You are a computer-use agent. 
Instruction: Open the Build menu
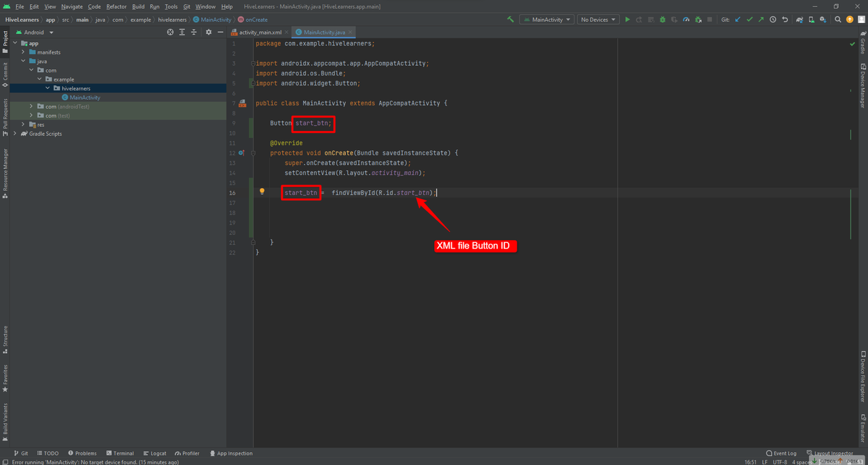click(138, 6)
